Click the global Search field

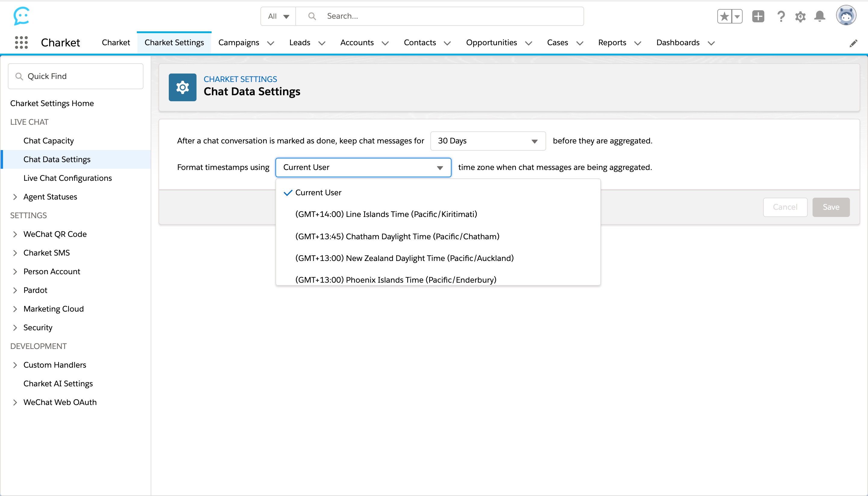pyautogui.click(x=440, y=16)
